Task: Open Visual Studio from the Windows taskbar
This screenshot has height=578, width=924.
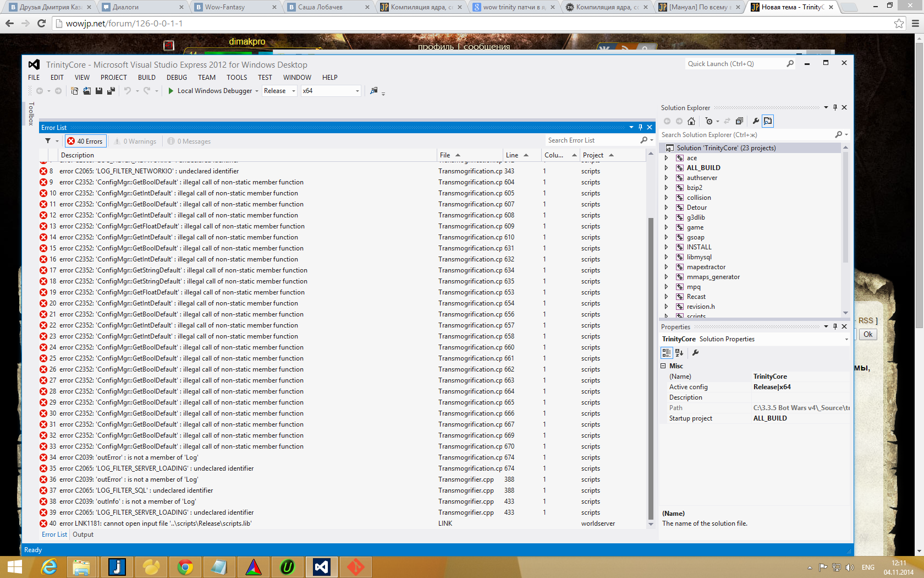Action: click(x=321, y=566)
